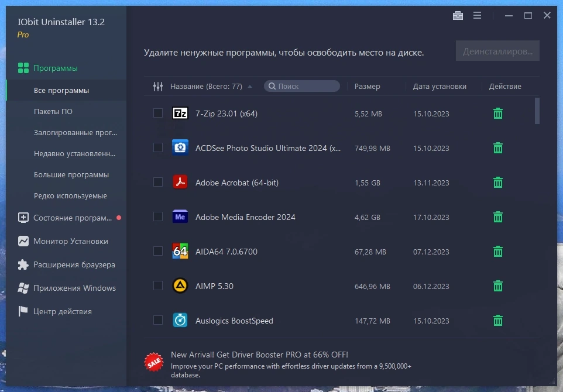
Task: Select checkbox for AIMP 5.30
Action: [x=158, y=286]
